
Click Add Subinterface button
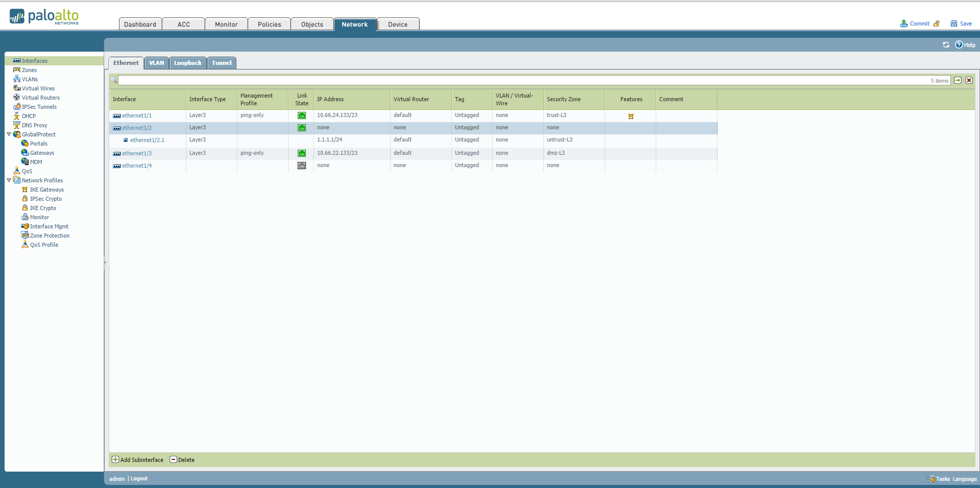(138, 460)
